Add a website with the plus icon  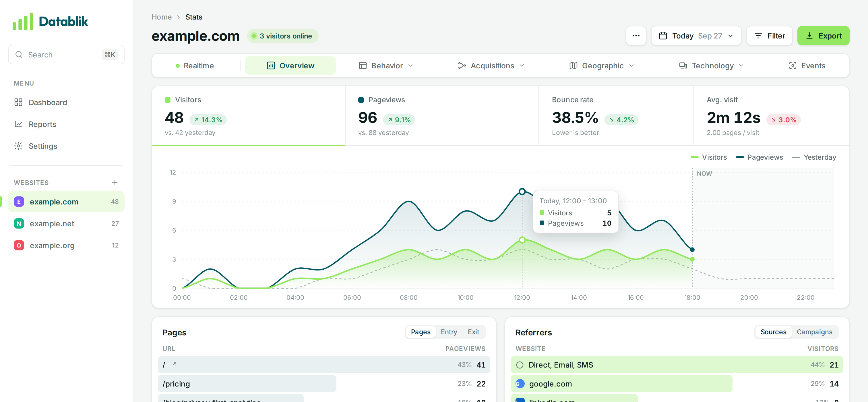(x=115, y=183)
